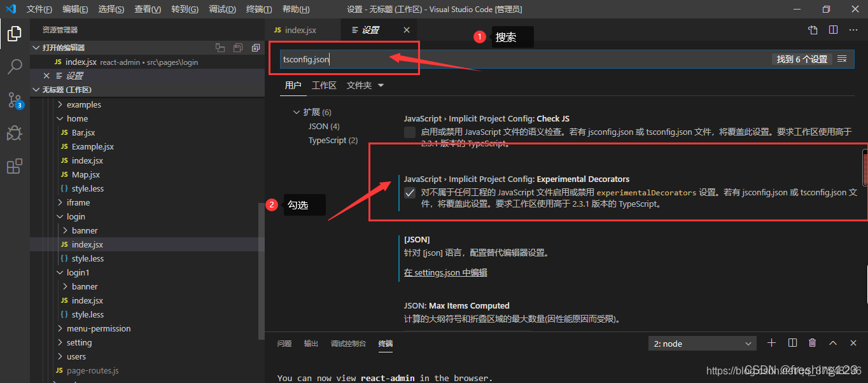Open the Debug view in activity bar

click(x=15, y=133)
